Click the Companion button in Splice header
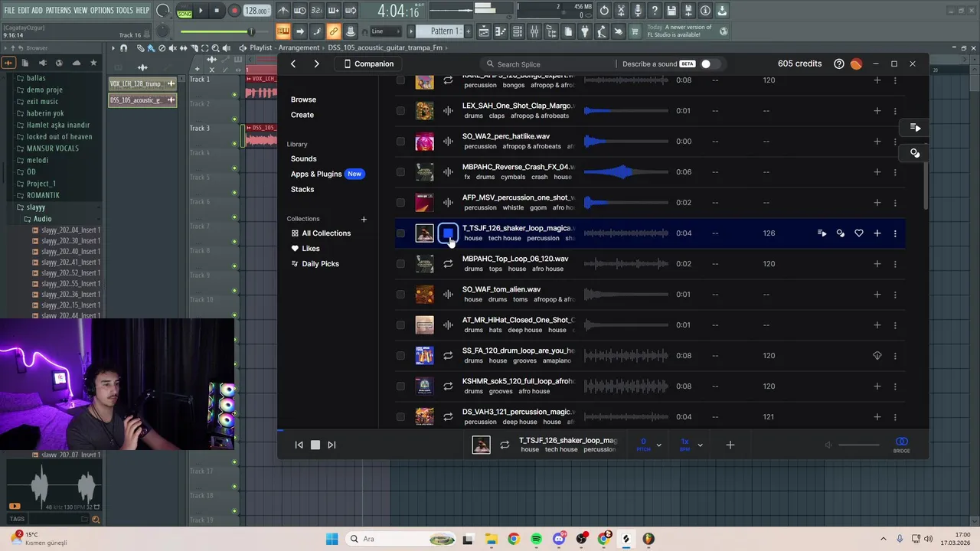Viewport: 980px width, 551px height. click(x=369, y=64)
